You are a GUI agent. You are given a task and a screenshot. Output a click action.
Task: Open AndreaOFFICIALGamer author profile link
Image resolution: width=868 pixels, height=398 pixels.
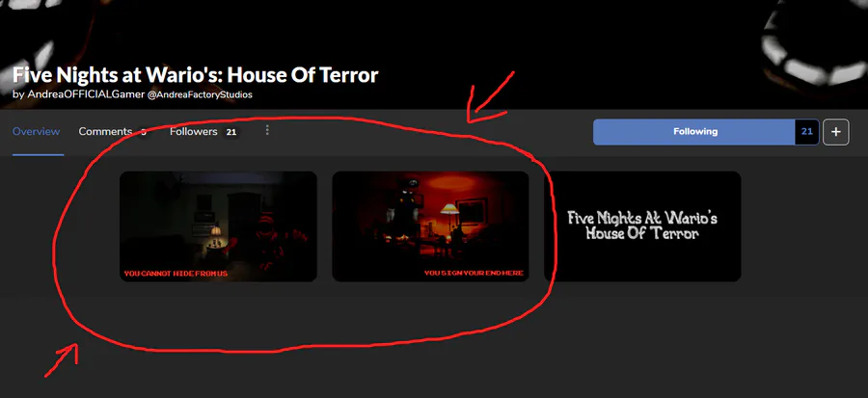click(86, 94)
